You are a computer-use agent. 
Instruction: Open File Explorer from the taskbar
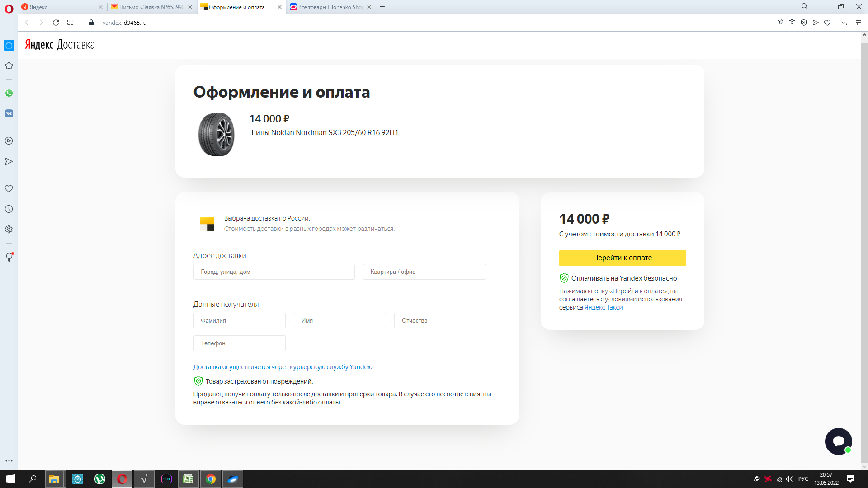(x=54, y=479)
